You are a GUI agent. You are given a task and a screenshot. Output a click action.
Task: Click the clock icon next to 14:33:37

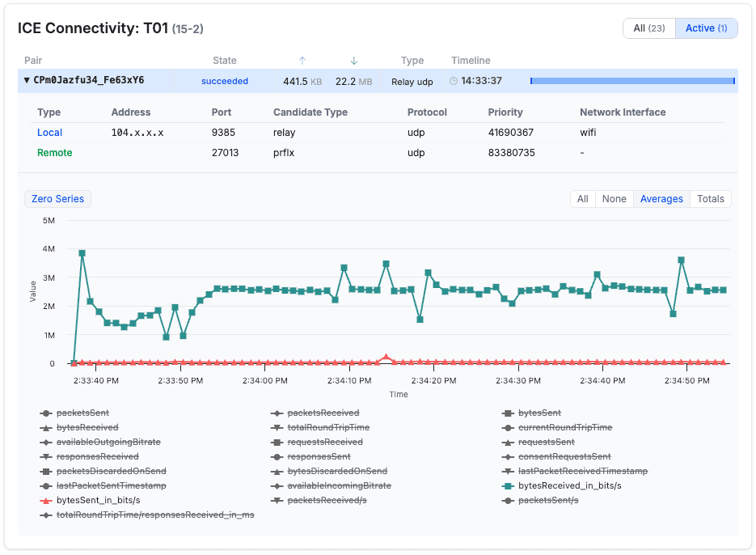[455, 81]
